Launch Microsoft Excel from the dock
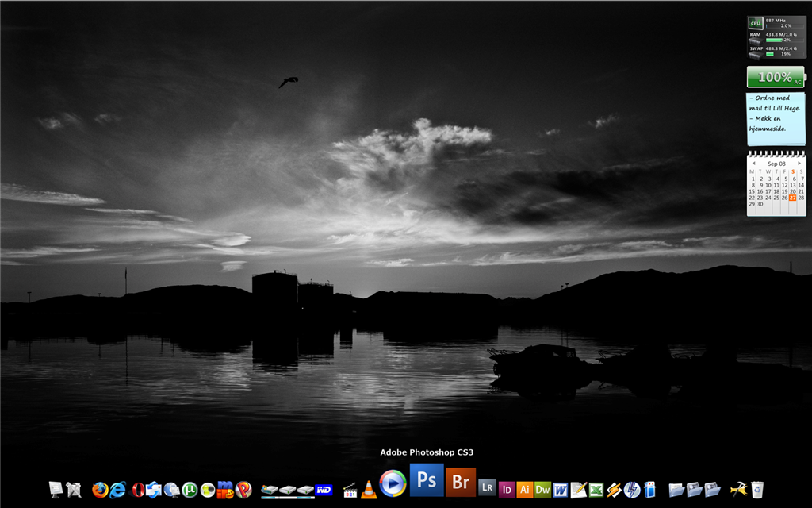Screen dimensions: 812x508 tap(596, 490)
